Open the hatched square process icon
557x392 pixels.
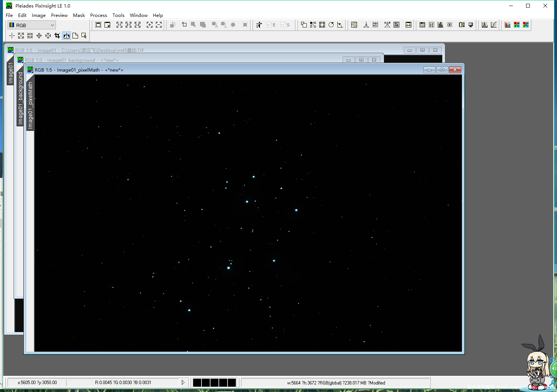[x=354, y=25]
